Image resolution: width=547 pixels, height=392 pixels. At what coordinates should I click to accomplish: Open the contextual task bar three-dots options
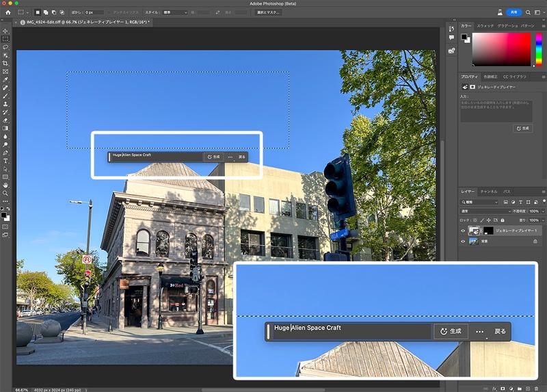(230, 157)
